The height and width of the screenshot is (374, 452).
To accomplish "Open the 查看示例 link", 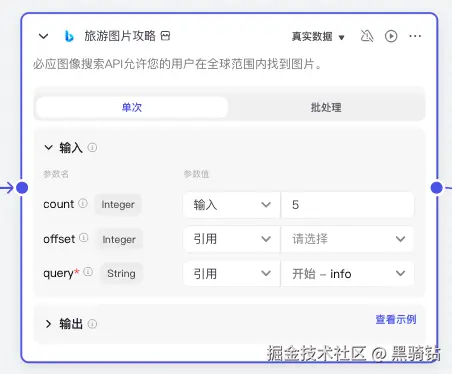I will click(x=396, y=319).
